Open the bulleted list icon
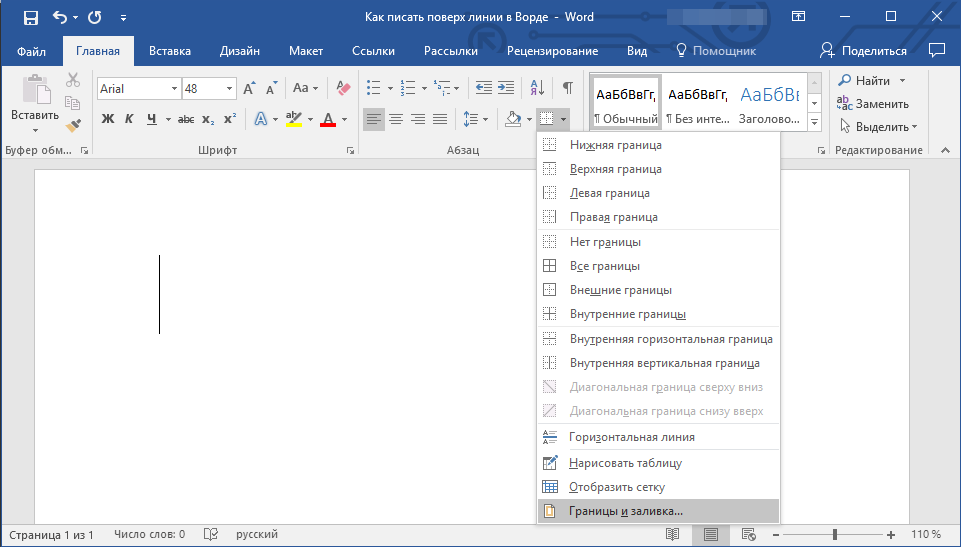Screen dimensions: 961x547 (373, 88)
